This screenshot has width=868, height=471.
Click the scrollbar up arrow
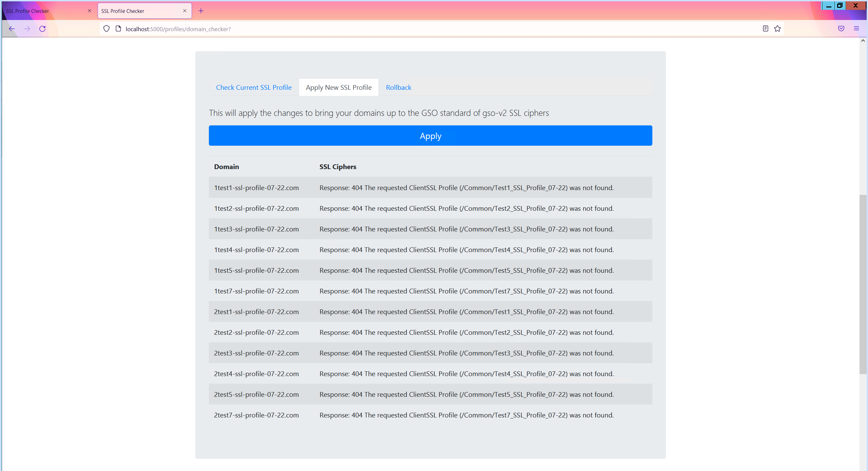coord(863,41)
